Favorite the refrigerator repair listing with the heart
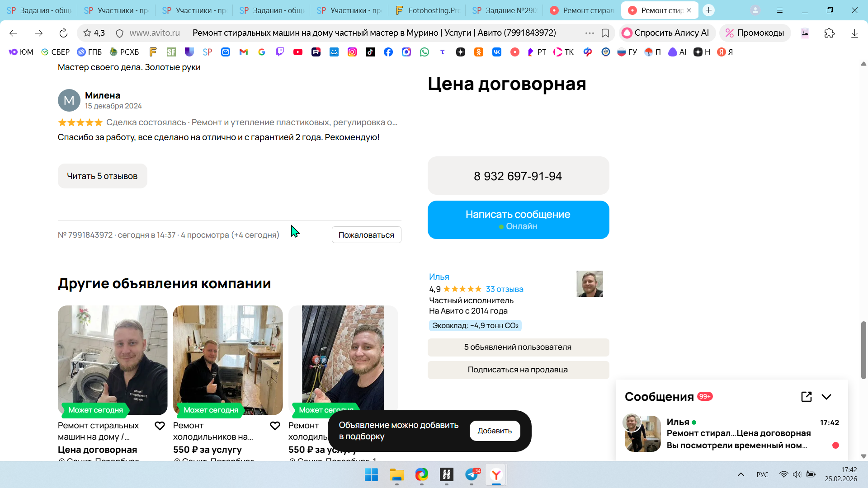Screen dimensions: 868x488 coord(275,426)
